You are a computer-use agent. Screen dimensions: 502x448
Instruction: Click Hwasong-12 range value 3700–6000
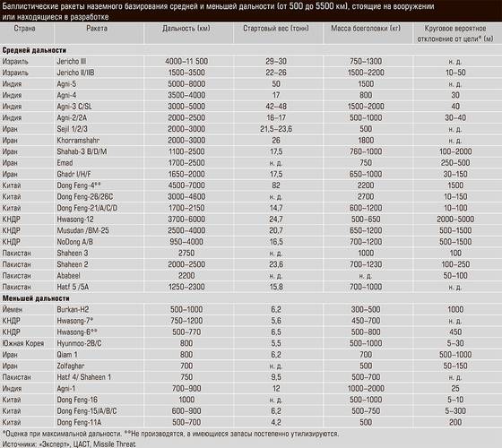click(186, 220)
